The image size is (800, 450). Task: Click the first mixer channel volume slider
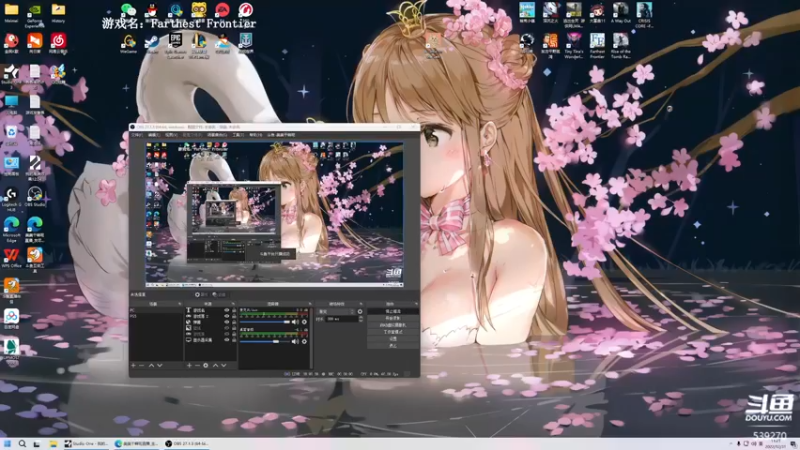point(265,322)
